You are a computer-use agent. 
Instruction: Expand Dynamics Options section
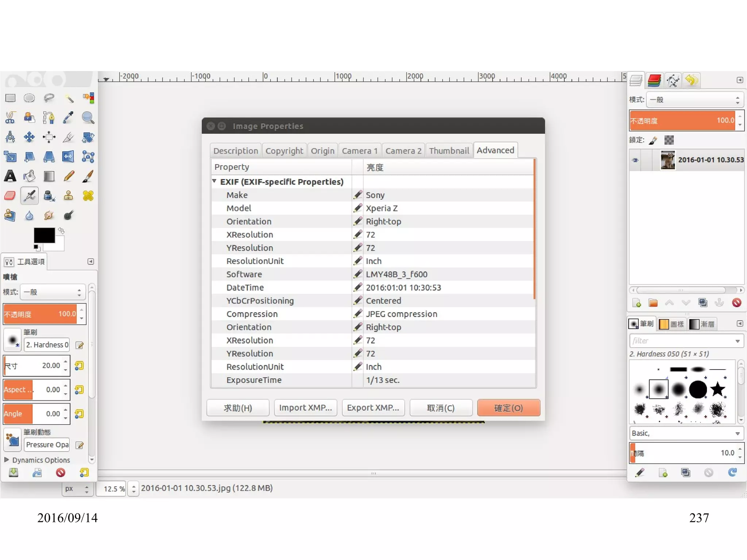[7, 460]
